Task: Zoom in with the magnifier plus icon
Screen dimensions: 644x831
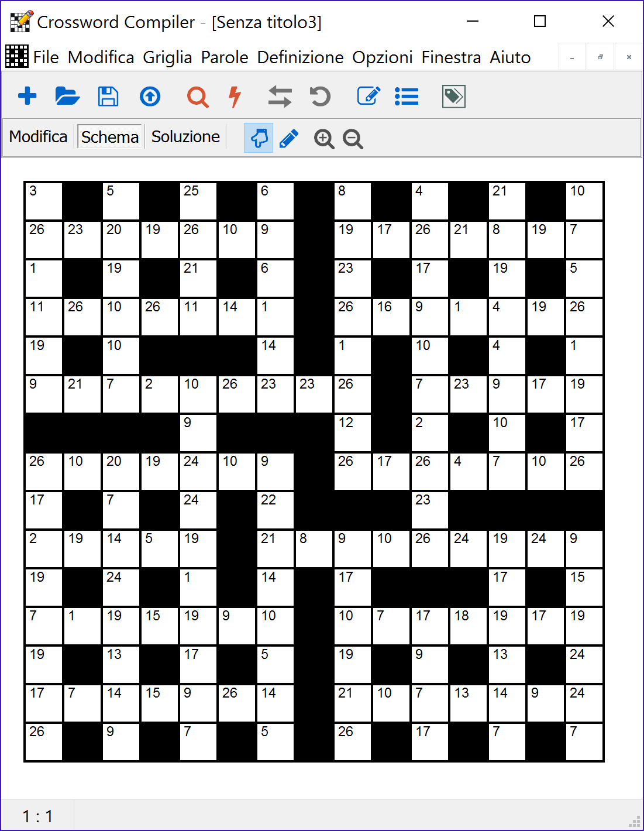Action: click(324, 139)
